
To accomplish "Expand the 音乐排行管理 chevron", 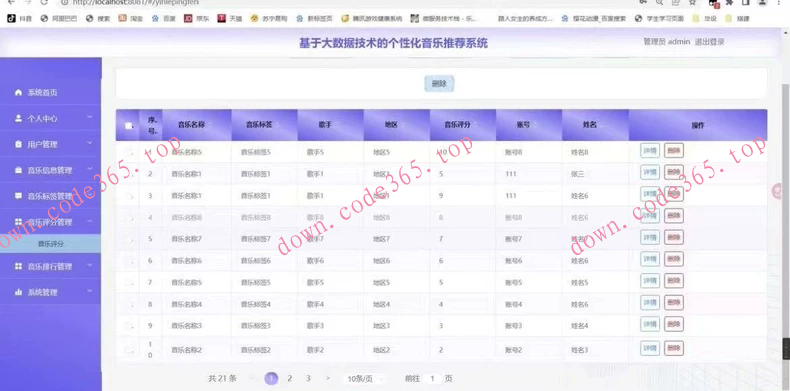I will (90, 265).
